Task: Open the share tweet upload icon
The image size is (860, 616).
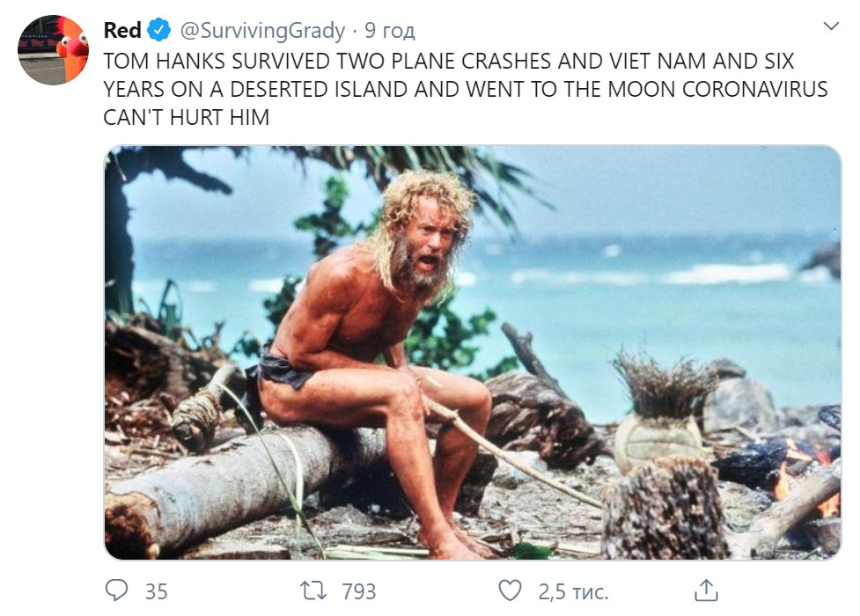Action: (x=706, y=590)
